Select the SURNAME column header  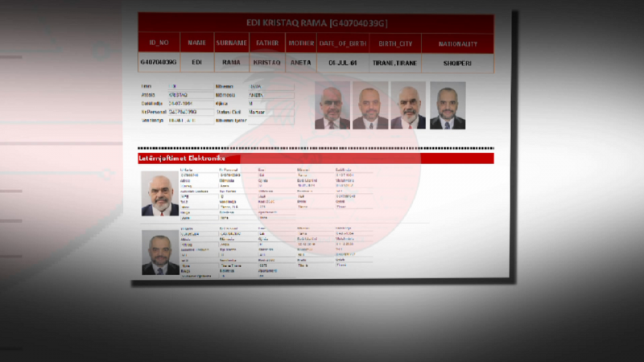232,43
